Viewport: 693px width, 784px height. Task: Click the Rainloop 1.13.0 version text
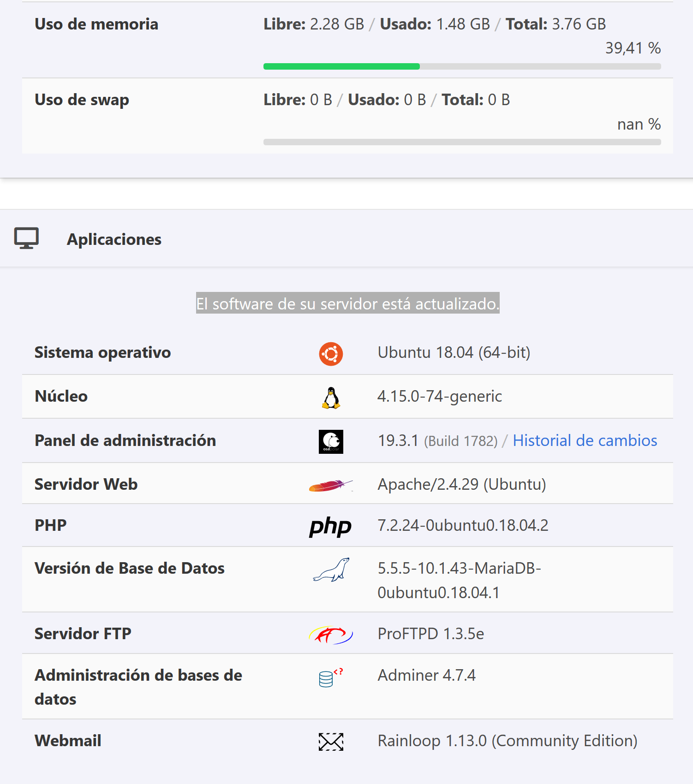(x=507, y=741)
